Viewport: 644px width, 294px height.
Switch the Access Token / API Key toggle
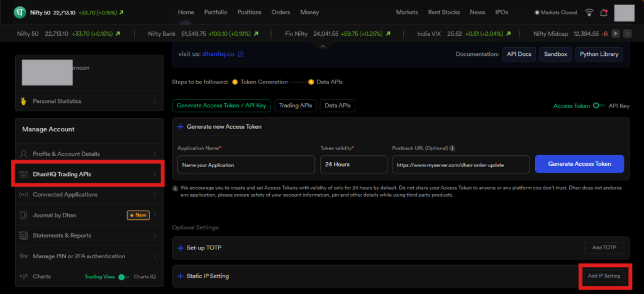599,106
